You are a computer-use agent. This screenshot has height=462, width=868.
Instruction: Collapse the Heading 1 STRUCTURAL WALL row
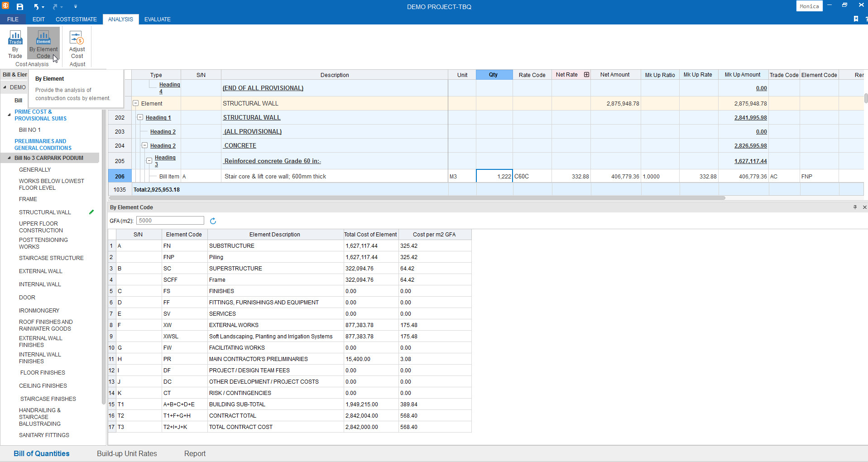coord(140,117)
